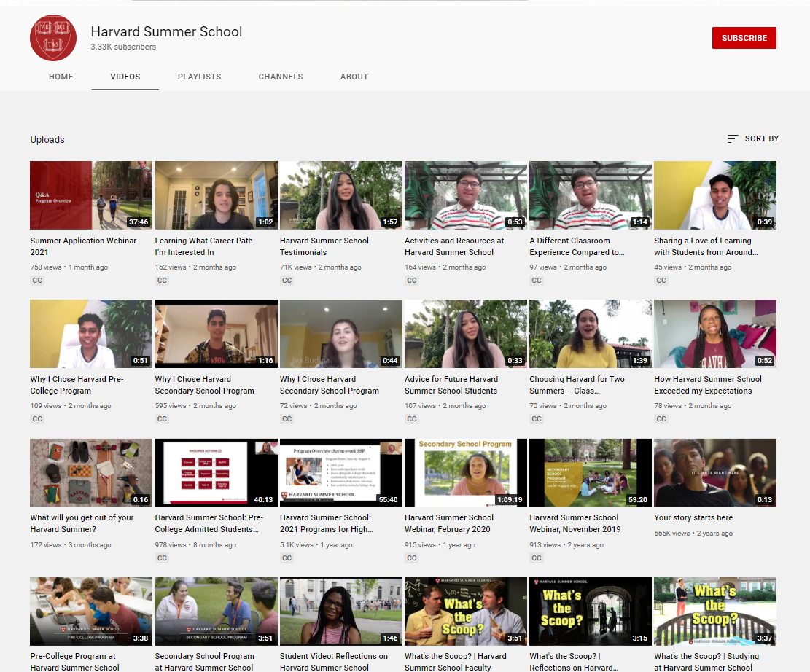The height and width of the screenshot is (672, 810).
Task: Open 'Pre-College Admitted Students...' title link
Action: pos(209,523)
